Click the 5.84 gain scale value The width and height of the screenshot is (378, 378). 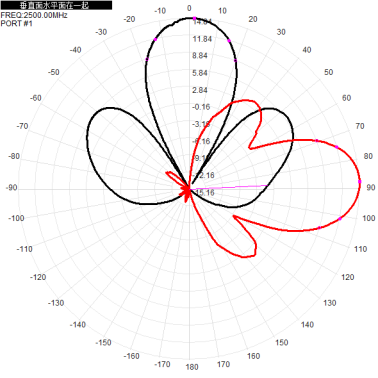tap(200, 73)
